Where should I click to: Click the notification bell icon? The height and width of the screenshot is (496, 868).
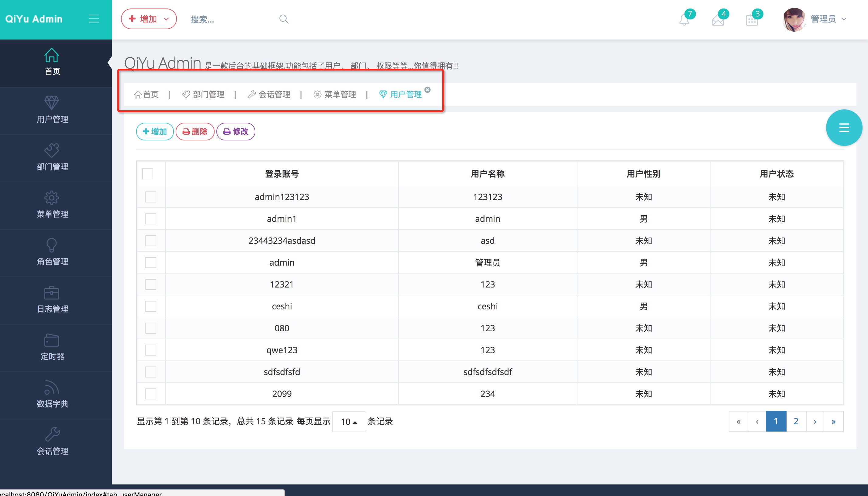[x=684, y=20]
